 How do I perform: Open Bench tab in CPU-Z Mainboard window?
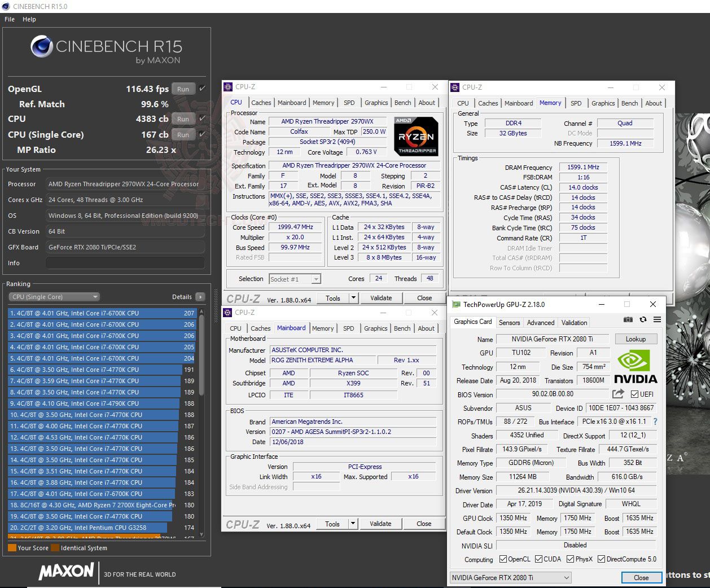[402, 328]
